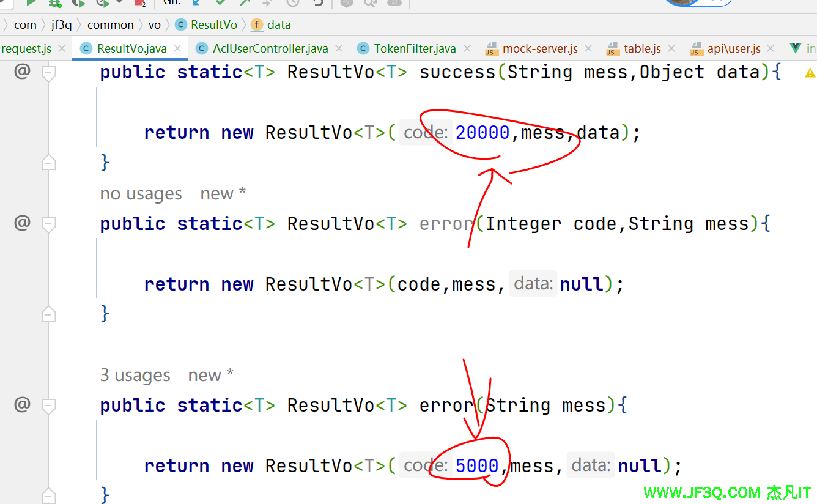Click the Git push arrow icon
The height and width of the screenshot is (504, 817).
(245, 2)
